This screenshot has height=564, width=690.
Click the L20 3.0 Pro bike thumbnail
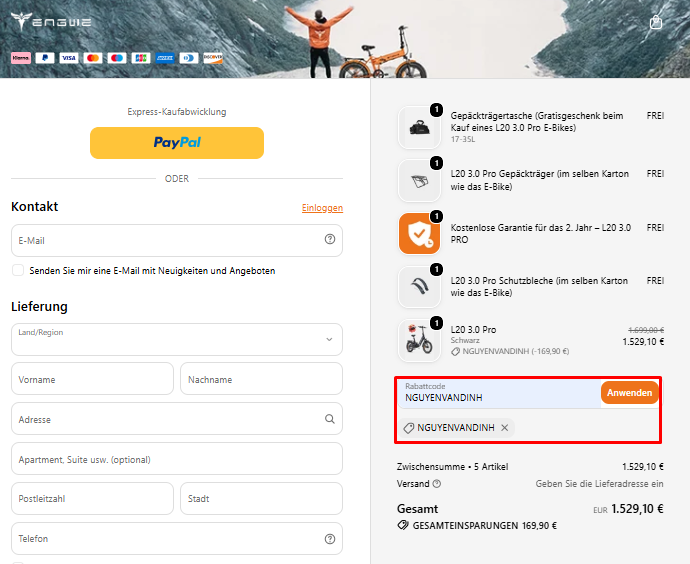[x=419, y=340]
